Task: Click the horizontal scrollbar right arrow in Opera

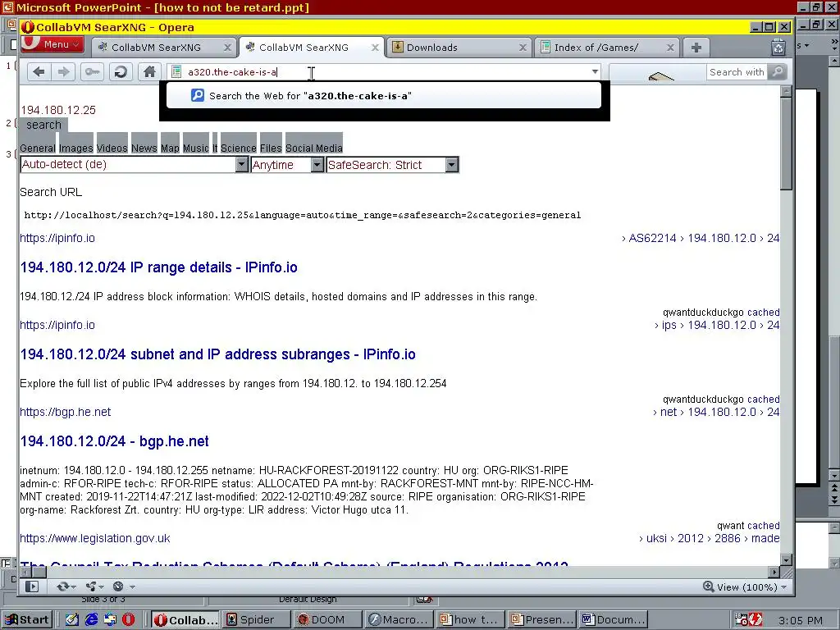Action: point(774,572)
